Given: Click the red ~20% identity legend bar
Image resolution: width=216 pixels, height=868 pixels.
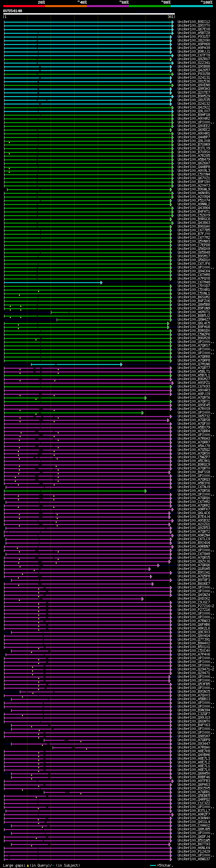Looking at the screenshot, I should [24, 6].
